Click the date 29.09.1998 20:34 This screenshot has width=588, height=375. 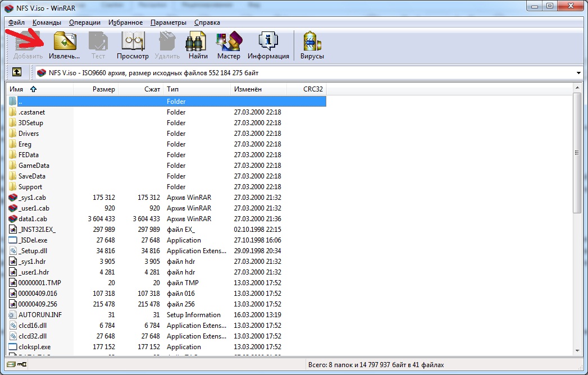258,251
